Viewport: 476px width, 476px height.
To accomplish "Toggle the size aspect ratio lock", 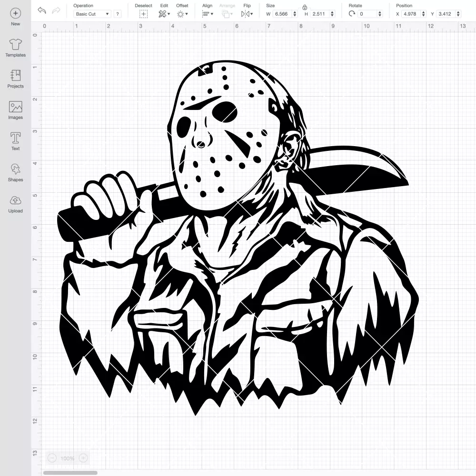I will [x=305, y=7].
